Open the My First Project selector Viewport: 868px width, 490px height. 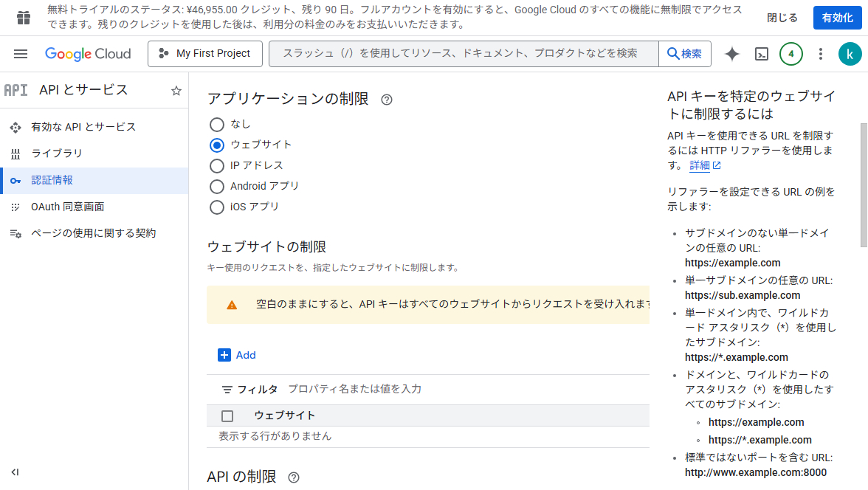pyautogui.click(x=204, y=54)
